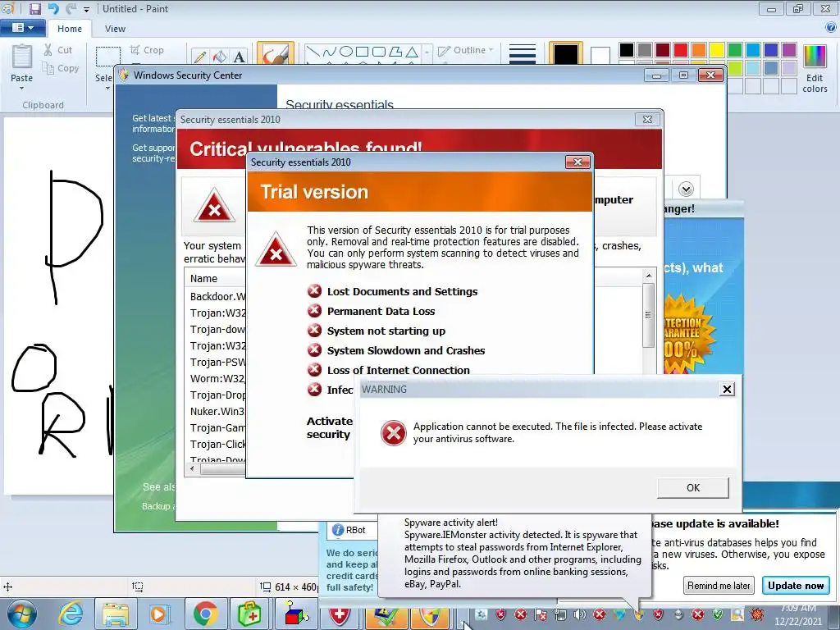Close the Trial version Security essentials dialog
This screenshot has width=840, height=630.
(577, 162)
